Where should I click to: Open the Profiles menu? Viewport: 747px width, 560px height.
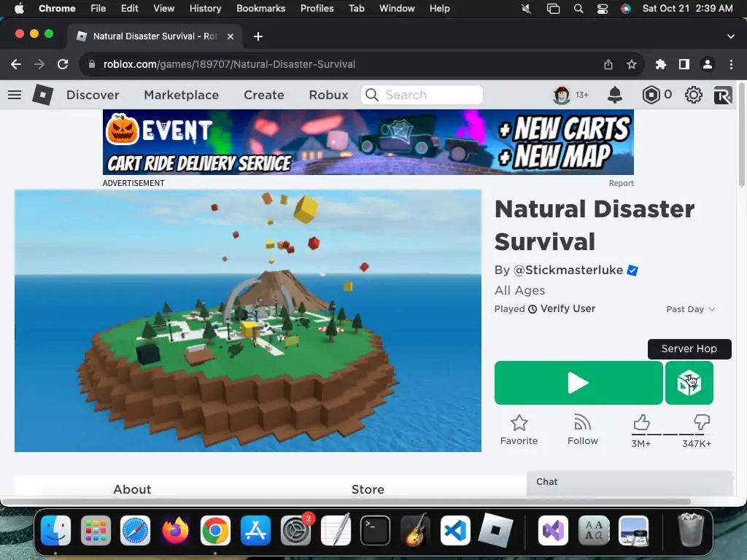point(317,9)
